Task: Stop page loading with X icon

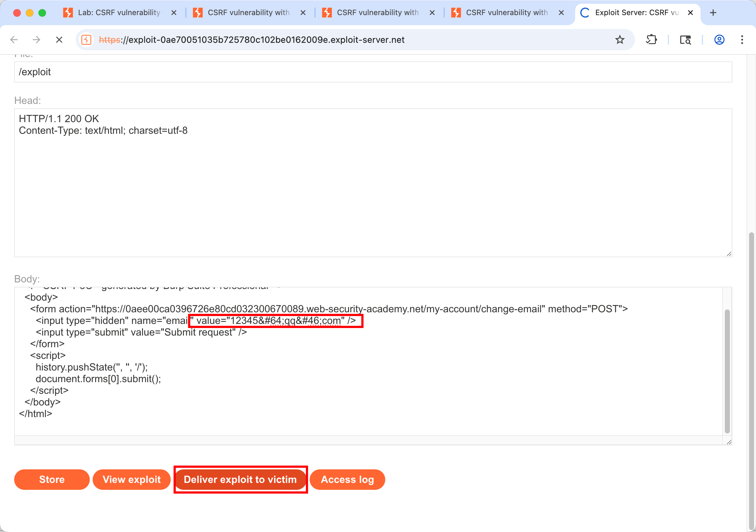Action: 59,40
